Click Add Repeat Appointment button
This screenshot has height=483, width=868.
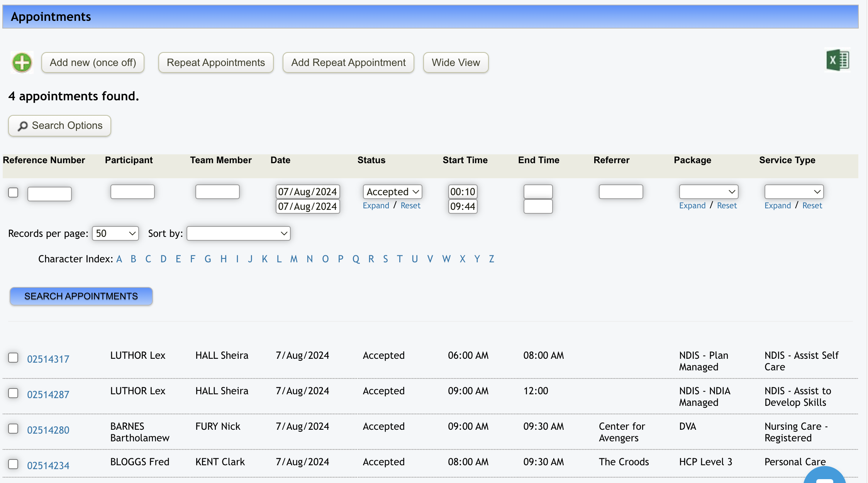click(x=348, y=62)
